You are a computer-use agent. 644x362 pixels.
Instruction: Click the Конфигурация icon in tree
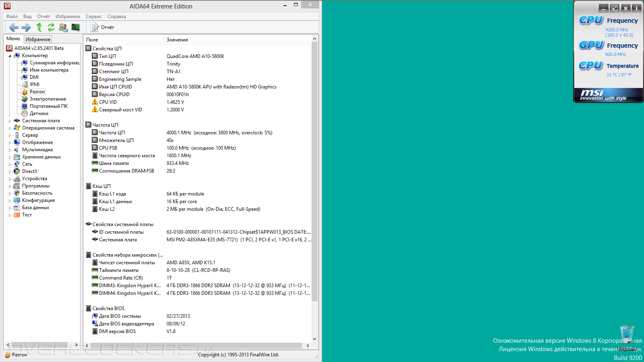(17, 200)
